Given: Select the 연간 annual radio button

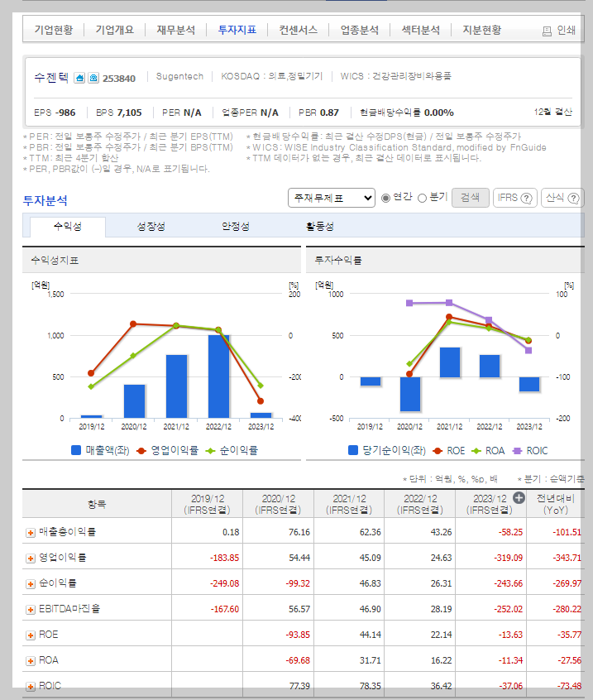Looking at the screenshot, I should [385, 198].
